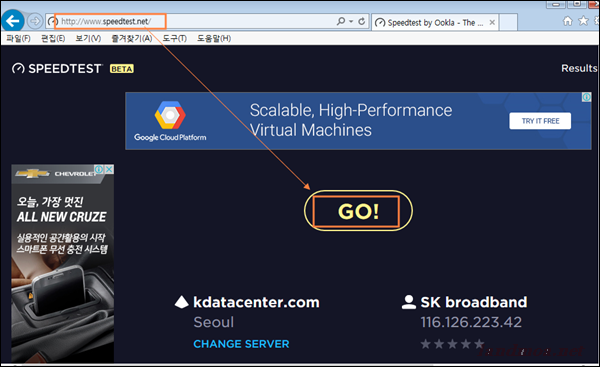Click the Seoul server location text
Viewport: 600px width, 367px height.
pyautogui.click(x=214, y=322)
